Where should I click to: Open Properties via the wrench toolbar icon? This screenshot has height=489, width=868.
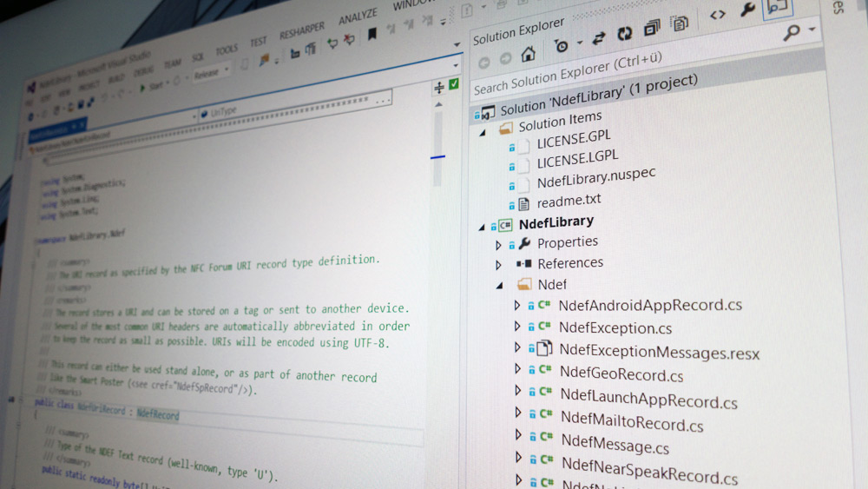[x=748, y=9]
